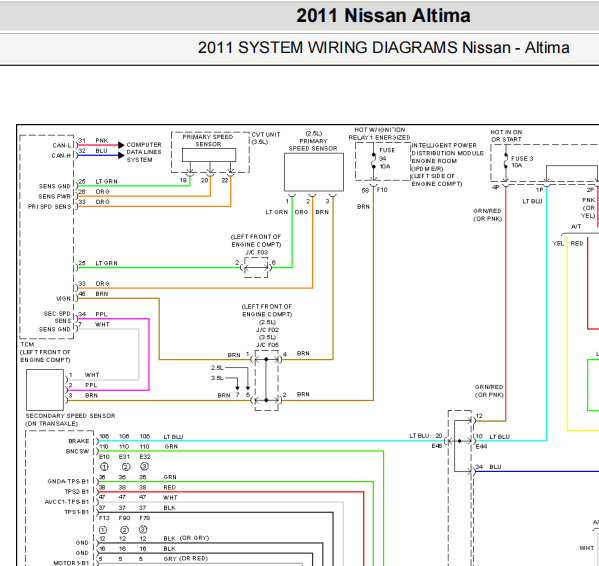Click the BRAKE terminal label
The image size is (599, 566).
point(79,441)
